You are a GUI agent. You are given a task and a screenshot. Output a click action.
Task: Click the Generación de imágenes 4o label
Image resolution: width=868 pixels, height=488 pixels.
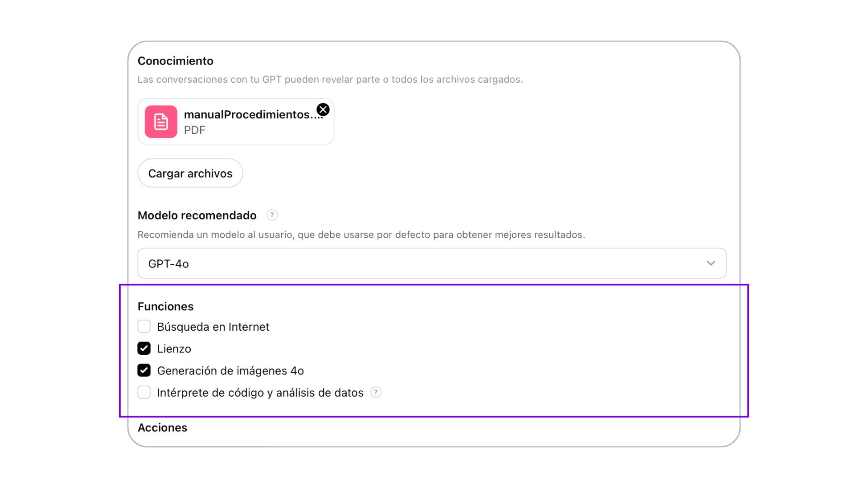click(231, 371)
